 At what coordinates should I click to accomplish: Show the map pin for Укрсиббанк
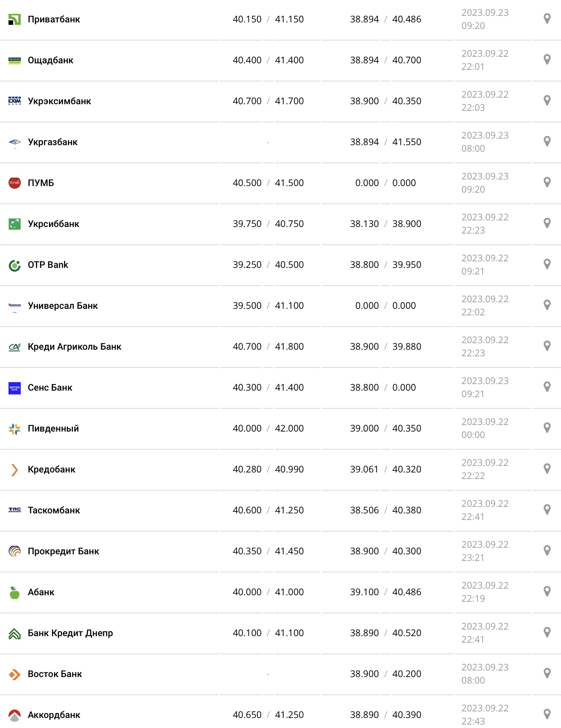547,223
